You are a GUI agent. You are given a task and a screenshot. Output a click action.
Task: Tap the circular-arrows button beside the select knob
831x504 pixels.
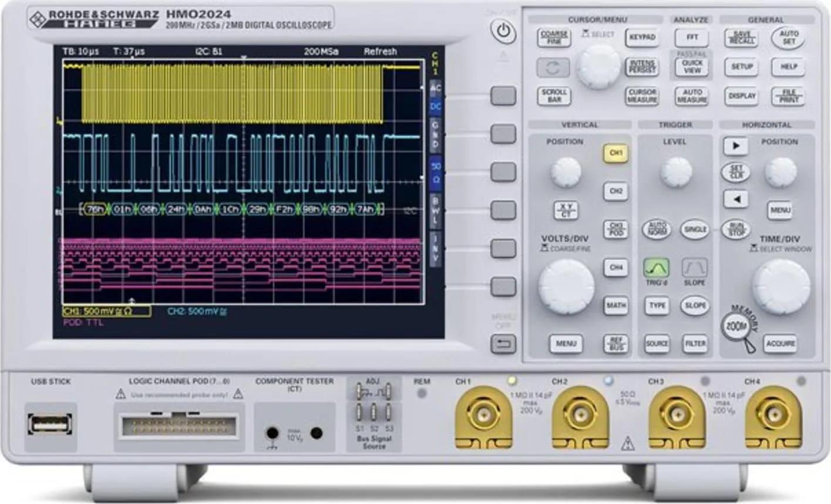pyautogui.click(x=553, y=67)
